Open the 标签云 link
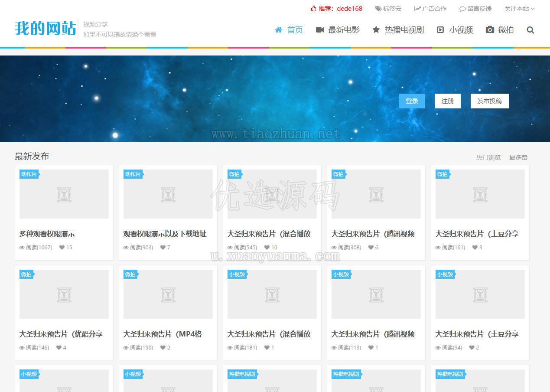 click(x=388, y=9)
